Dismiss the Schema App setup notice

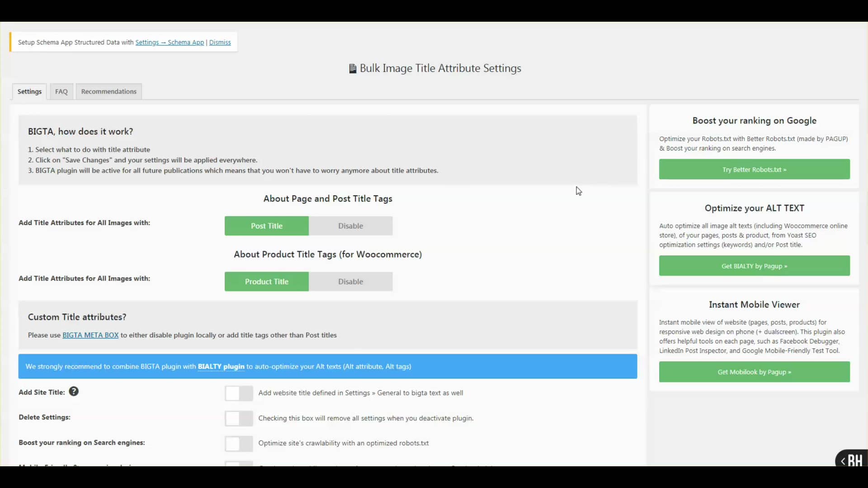pos(220,42)
